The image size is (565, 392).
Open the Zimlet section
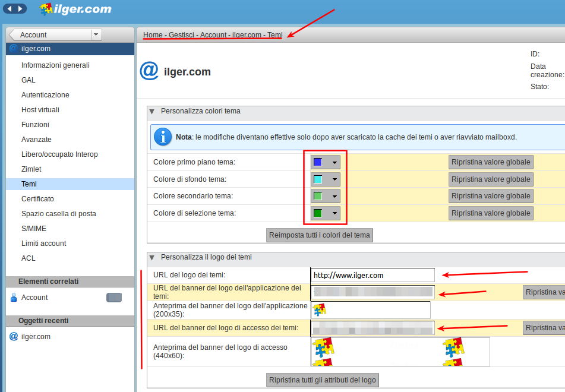pos(31,169)
